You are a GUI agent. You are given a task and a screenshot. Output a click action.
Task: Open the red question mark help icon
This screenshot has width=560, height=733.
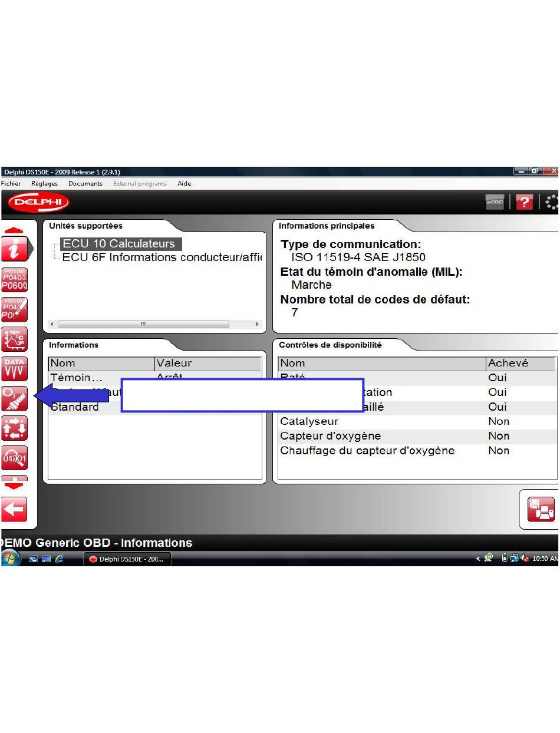point(524,202)
